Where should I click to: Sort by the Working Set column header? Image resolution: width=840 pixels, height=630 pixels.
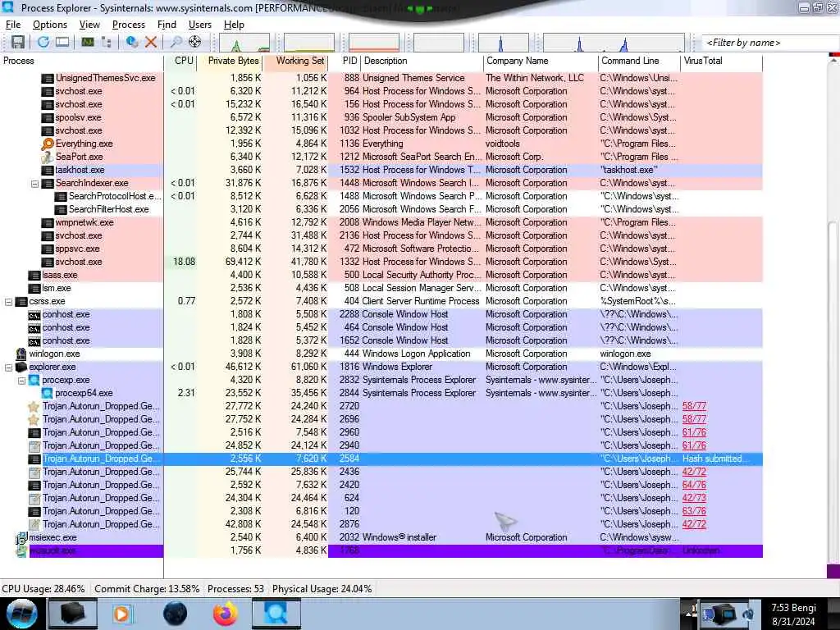click(x=295, y=61)
